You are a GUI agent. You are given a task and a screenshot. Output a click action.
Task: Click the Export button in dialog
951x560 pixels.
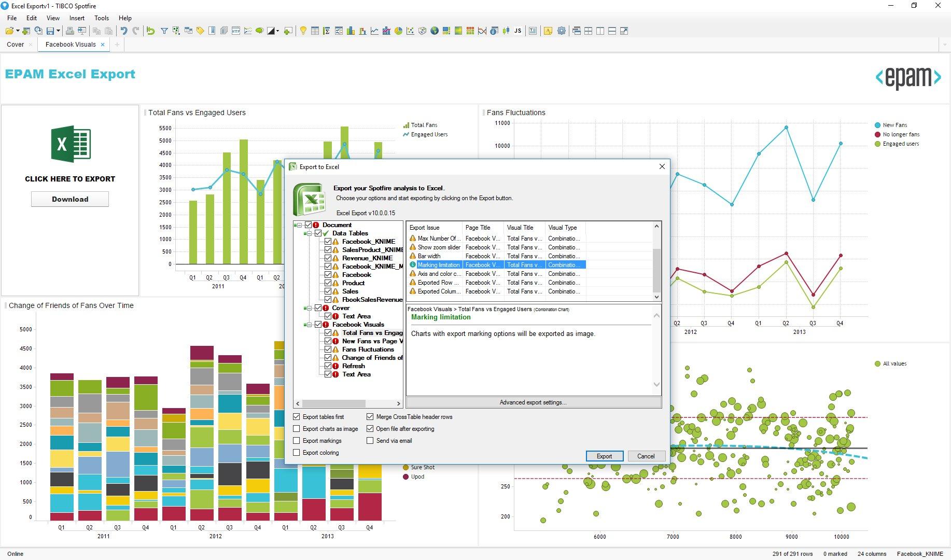[604, 456]
